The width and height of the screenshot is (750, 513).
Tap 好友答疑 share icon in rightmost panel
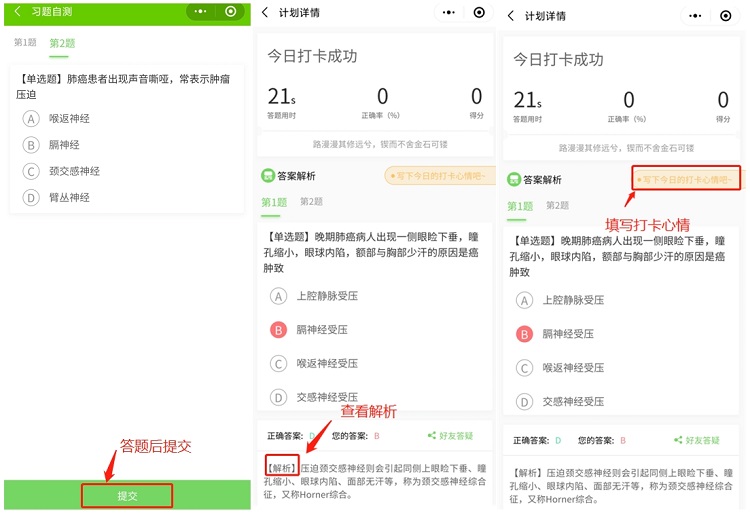(678, 440)
